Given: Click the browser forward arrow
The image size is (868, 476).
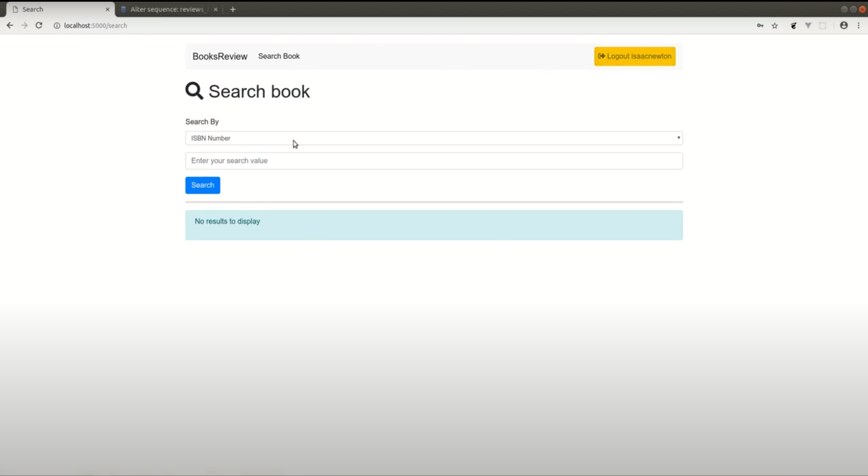Looking at the screenshot, I should 24,25.
